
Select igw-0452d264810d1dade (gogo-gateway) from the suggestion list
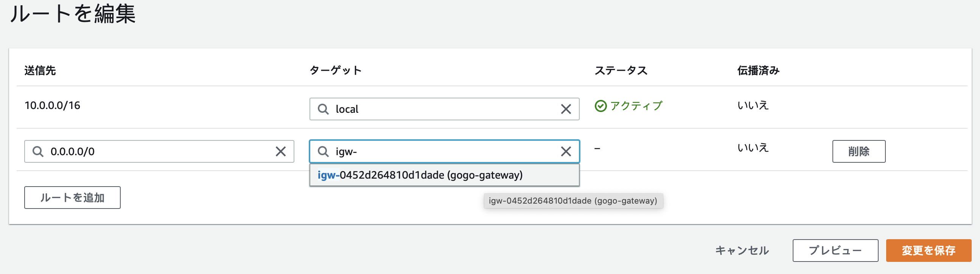click(x=420, y=175)
